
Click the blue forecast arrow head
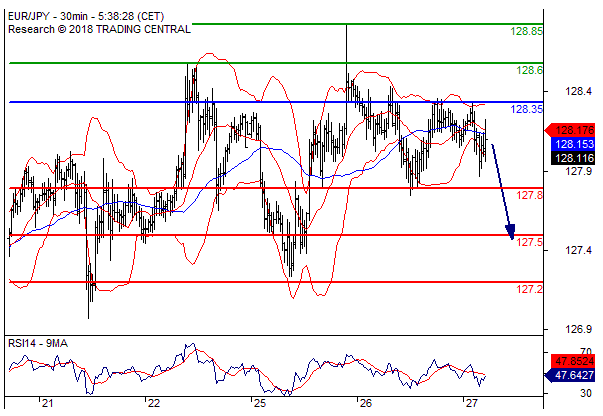coord(512,234)
